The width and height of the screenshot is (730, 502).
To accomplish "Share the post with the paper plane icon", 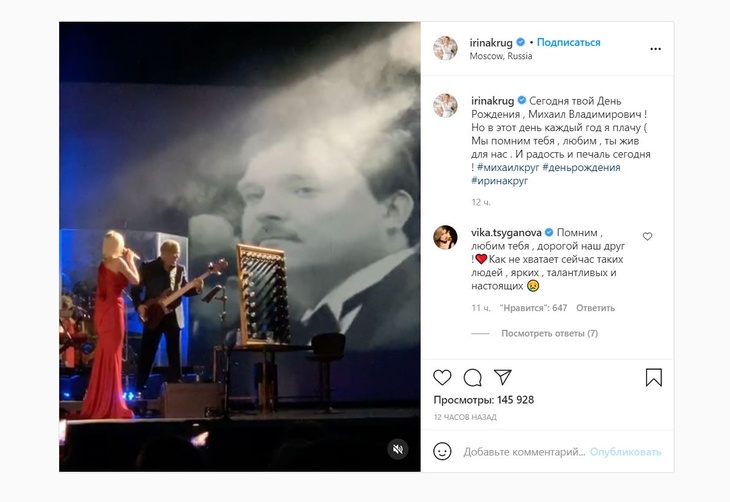I will click(x=503, y=377).
